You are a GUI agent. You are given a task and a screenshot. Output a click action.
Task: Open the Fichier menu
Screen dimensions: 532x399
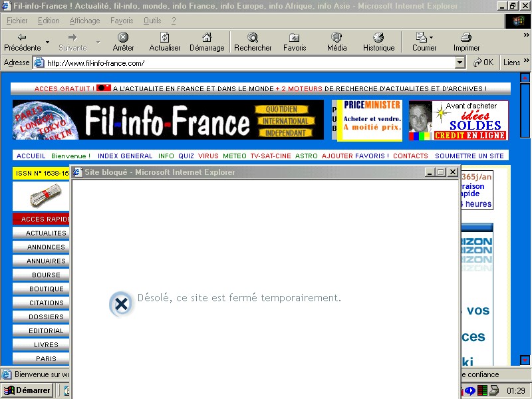(x=17, y=21)
